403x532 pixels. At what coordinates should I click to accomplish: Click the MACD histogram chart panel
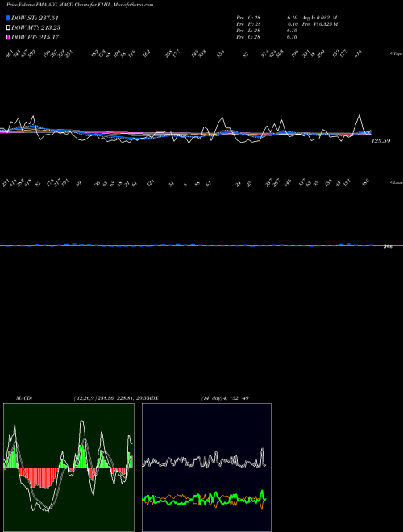(69, 468)
